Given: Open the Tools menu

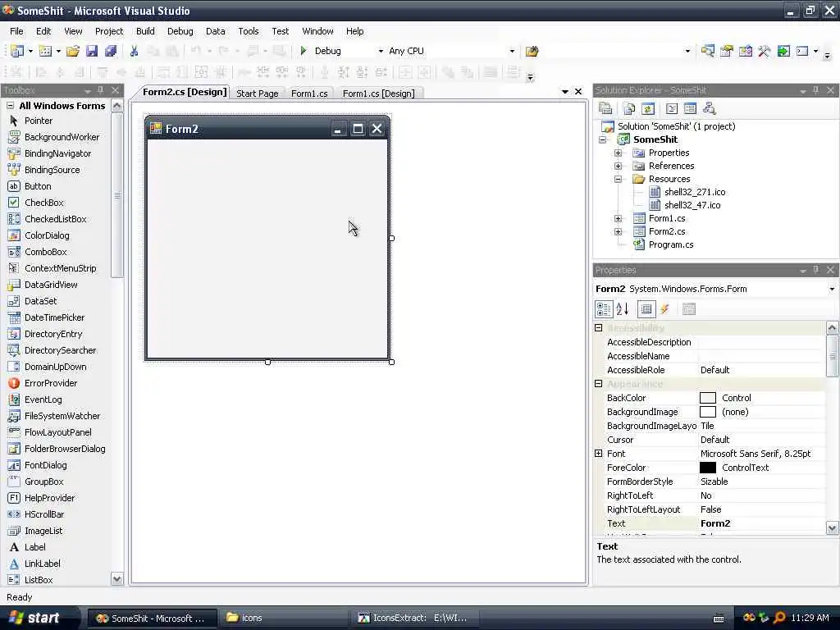Looking at the screenshot, I should click(x=248, y=31).
